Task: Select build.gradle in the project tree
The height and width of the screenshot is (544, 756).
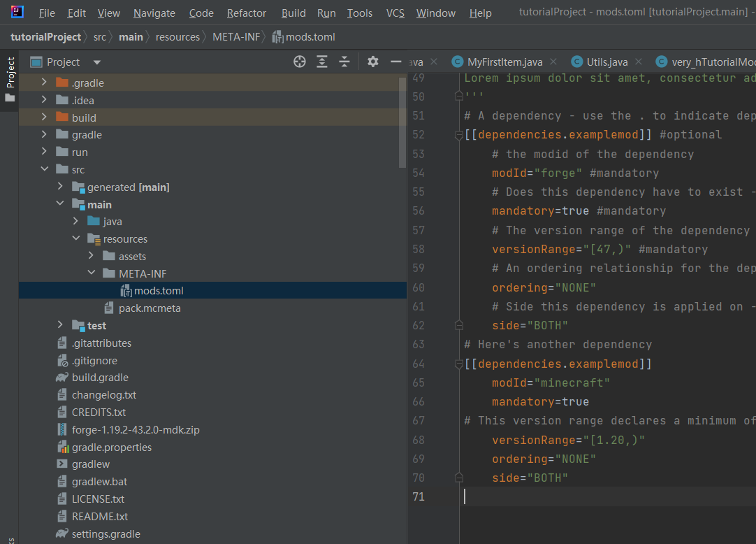Action: pyautogui.click(x=100, y=378)
